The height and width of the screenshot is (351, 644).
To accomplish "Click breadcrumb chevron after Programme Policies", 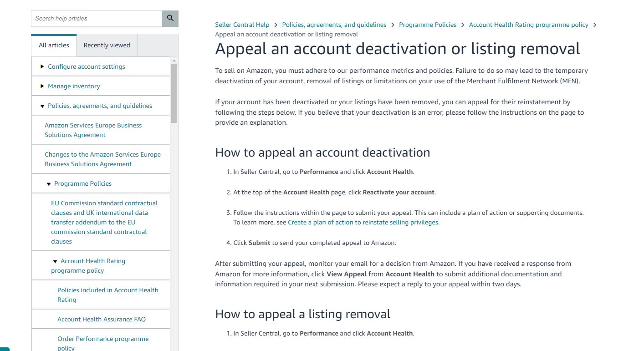I will [463, 25].
